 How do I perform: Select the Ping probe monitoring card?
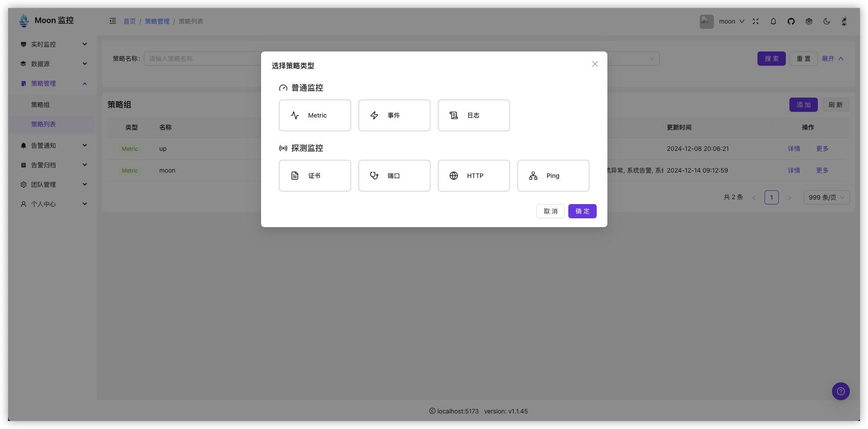[x=553, y=176]
